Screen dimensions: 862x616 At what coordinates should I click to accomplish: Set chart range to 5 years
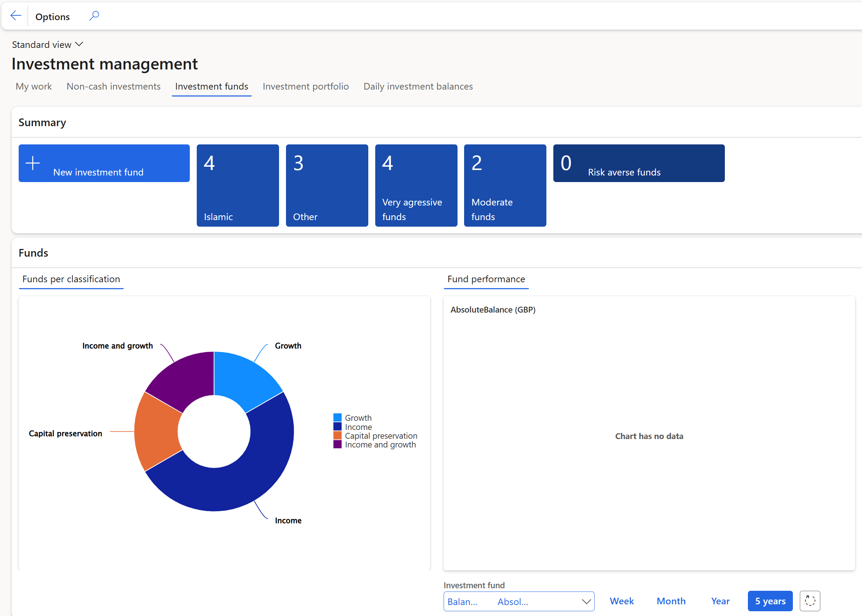[770, 601]
